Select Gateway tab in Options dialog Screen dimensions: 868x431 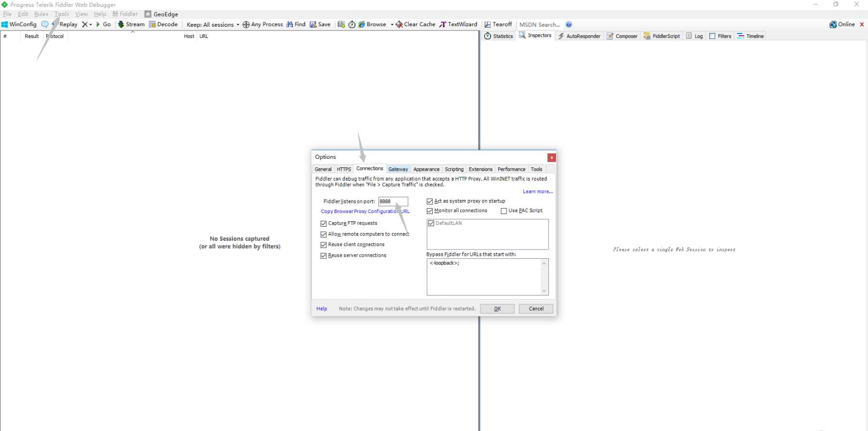click(x=398, y=169)
